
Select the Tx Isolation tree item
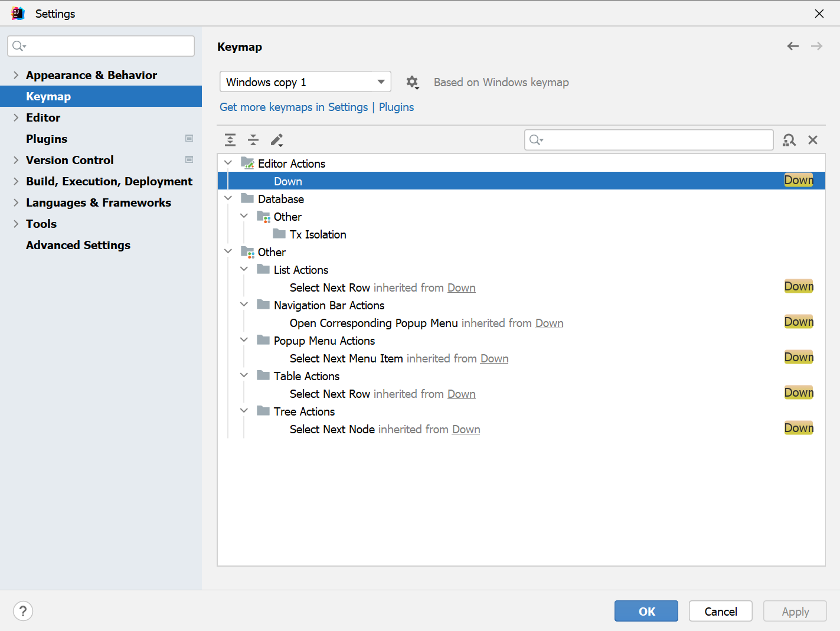point(318,234)
